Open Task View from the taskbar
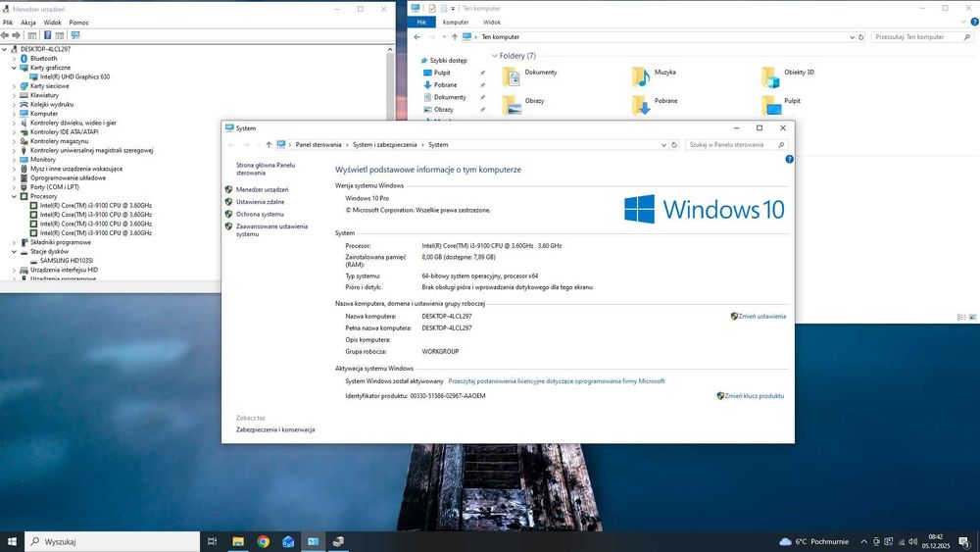980x552 pixels. [x=212, y=541]
